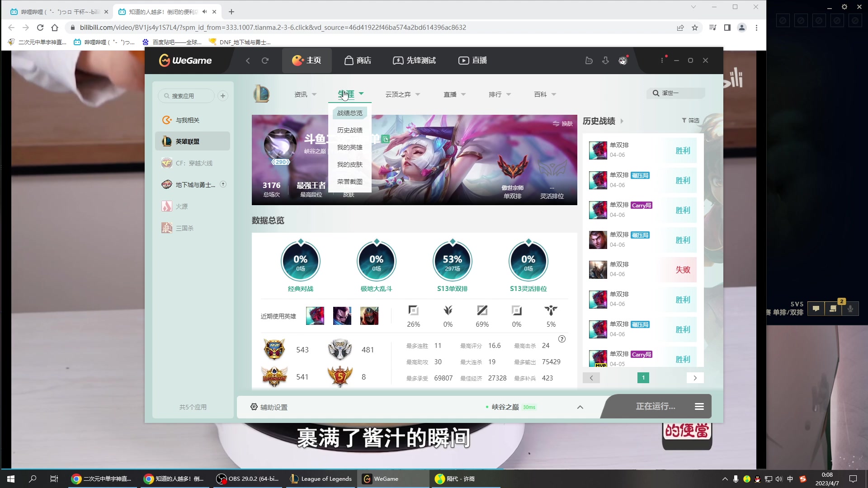Click the League of Legends logo icon

coord(261,94)
